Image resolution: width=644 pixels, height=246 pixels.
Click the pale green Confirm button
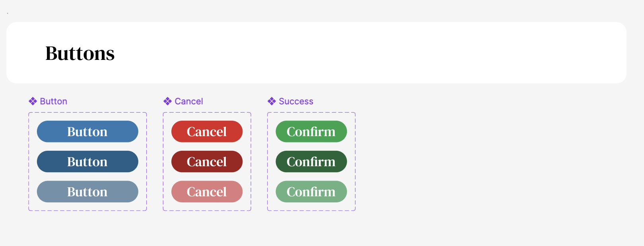tap(311, 192)
